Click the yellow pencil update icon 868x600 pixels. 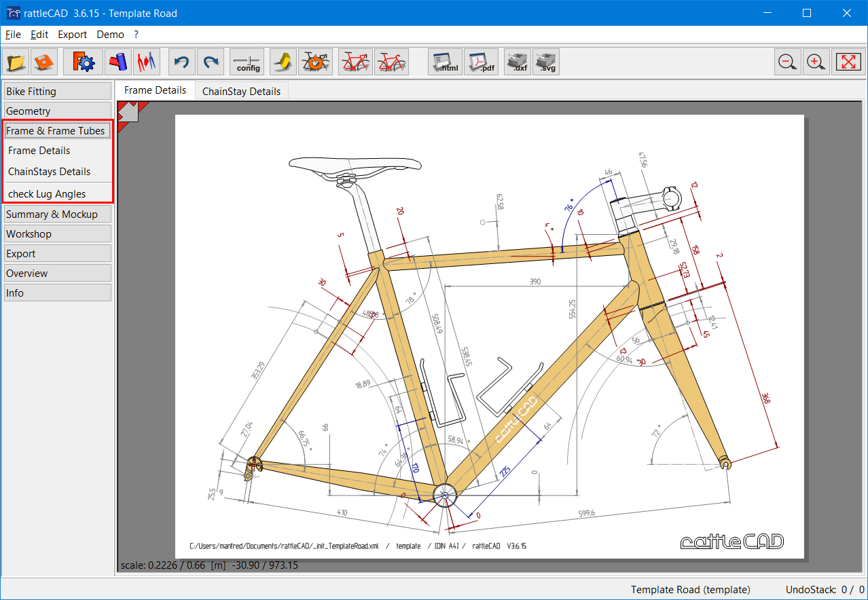pyautogui.click(x=283, y=62)
